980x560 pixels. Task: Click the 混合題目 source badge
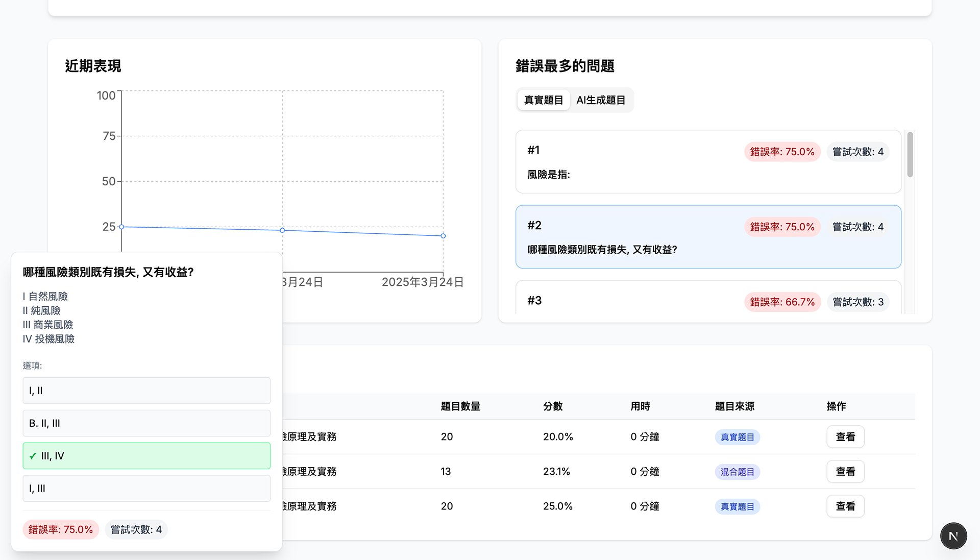click(x=737, y=472)
